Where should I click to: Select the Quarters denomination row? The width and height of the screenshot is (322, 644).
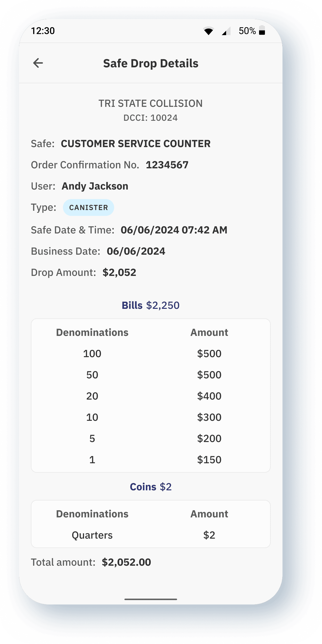point(92,535)
